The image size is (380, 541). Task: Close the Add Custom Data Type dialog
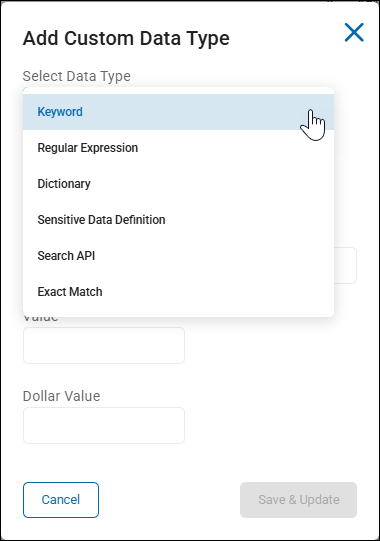[354, 32]
